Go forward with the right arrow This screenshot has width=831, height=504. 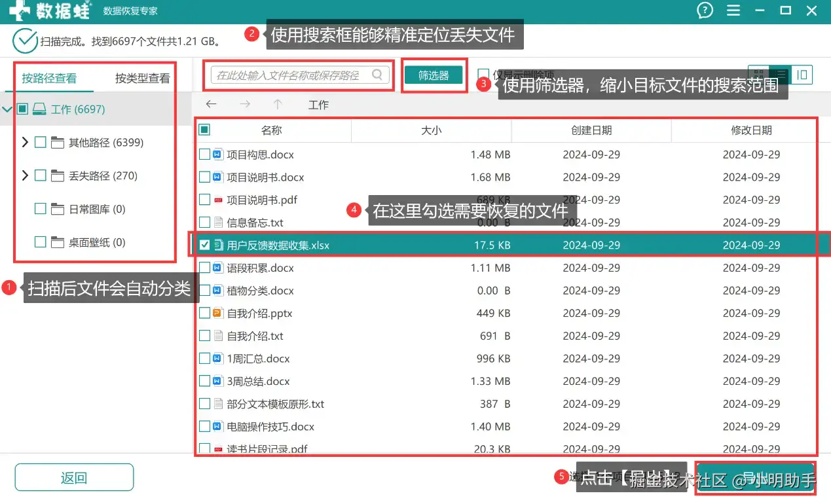[245, 105]
